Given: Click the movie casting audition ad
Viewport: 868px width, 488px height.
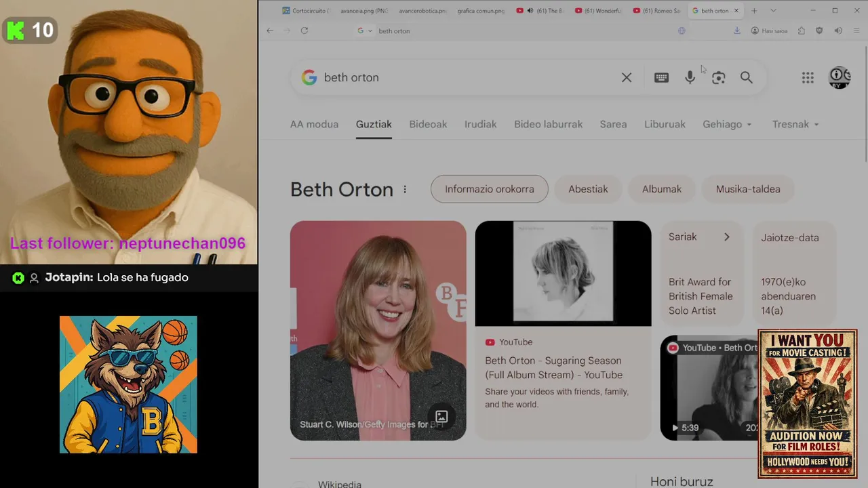Looking at the screenshot, I should [807, 404].
